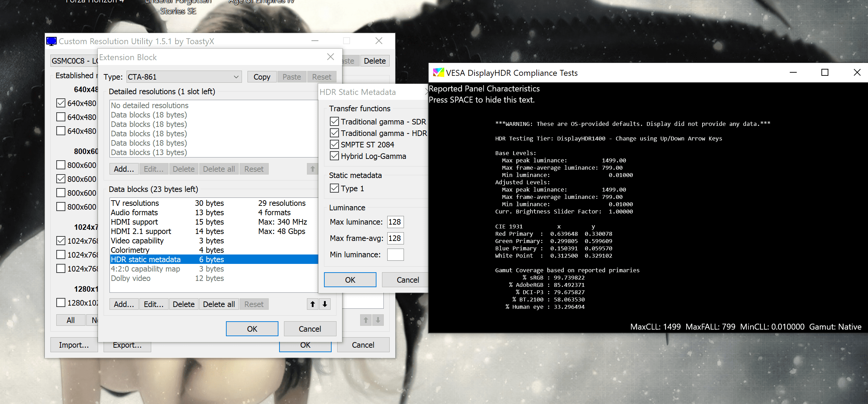Toggle Hybrid Log-Gamma checkbox
868x404 pixels.
click(334, 156)
